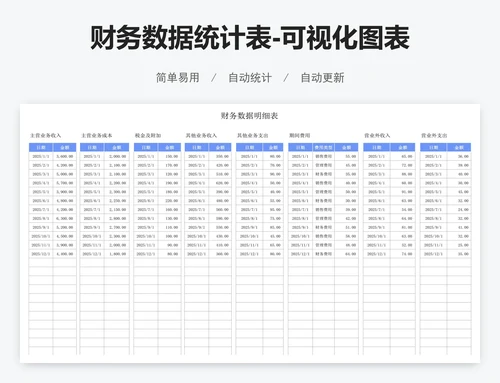Select 2025/11/1 date in 营业外支出 table
Screen dimensions: 500x383
click(434, 245)
